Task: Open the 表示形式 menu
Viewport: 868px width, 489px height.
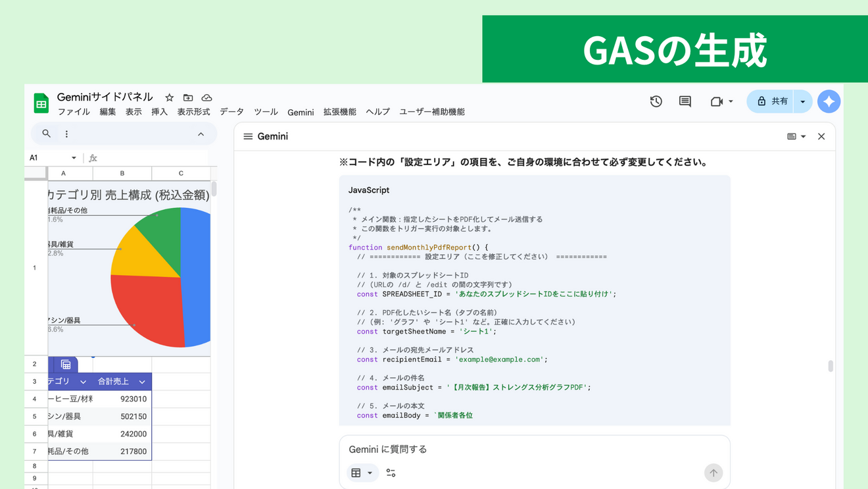Action: (x=193, y=112)
